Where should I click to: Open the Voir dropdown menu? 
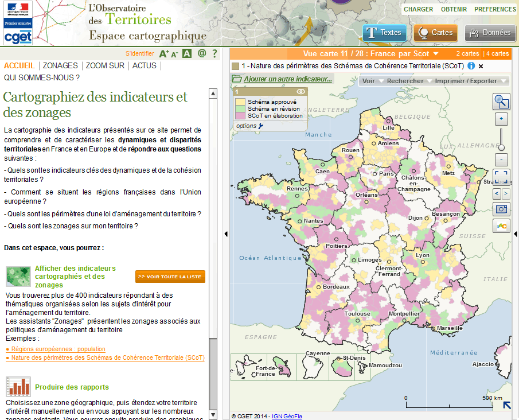coord(372,81)
